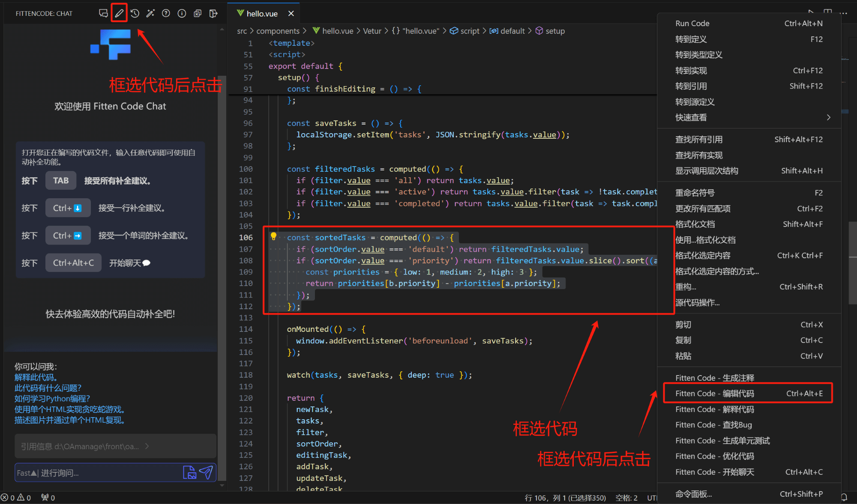Expand the 快速查看 submenu
Viewport: 857px width, 504px height.
[x=749, y=117]
